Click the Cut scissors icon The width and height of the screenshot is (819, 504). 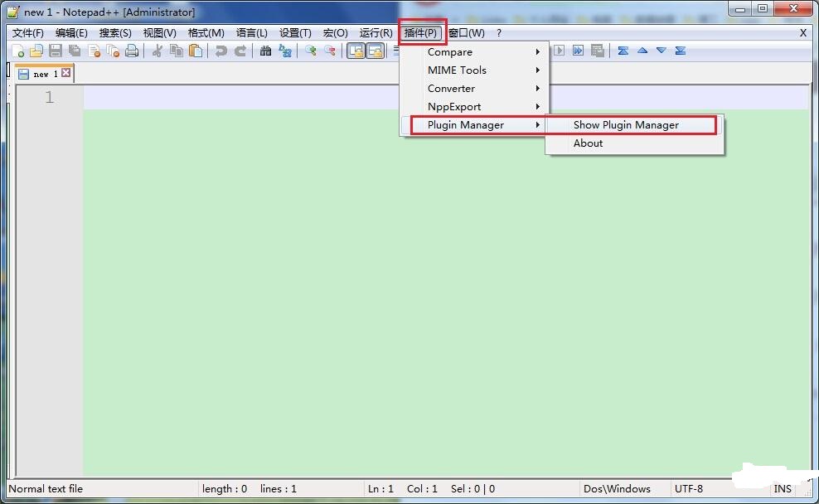[x=157, y=51]
